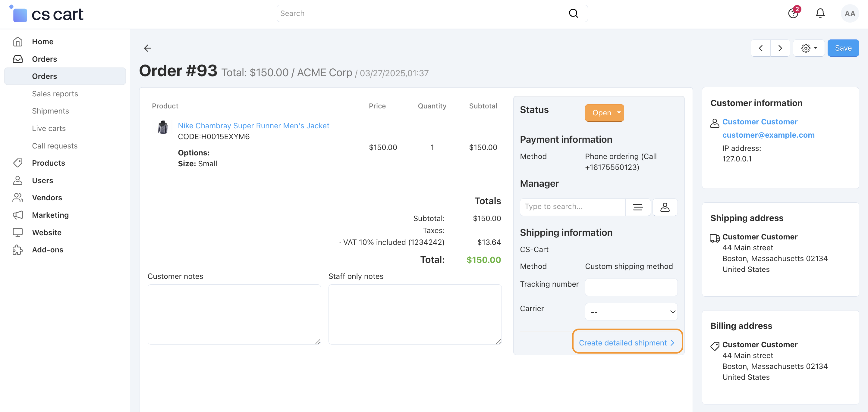The width and height of the screenshot is (868, 412).
Task: Click the Quantity column header
Action: pyautogui.click(x=432, y=106)
